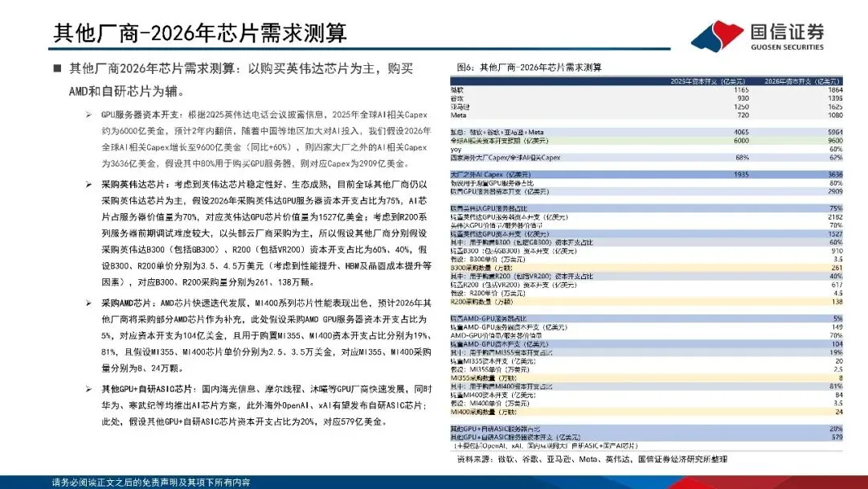Click value 68% in the 四家海外大厂Capex share row
This screenshot has height=489, width=868.
pyautogui.click(x=743, y=158)
